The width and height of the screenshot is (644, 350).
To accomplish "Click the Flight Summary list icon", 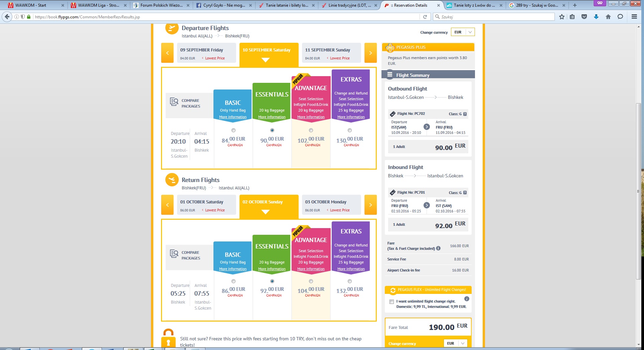I will point(390,75).
